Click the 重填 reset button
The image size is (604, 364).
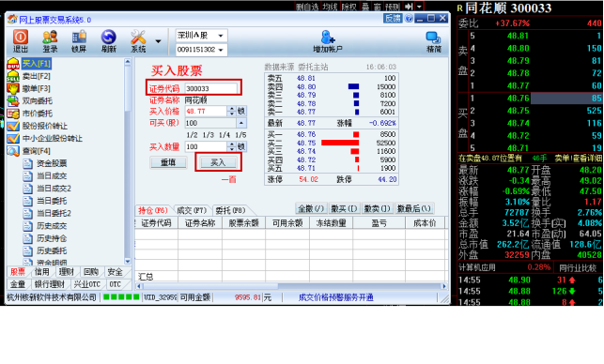(168, 162)
